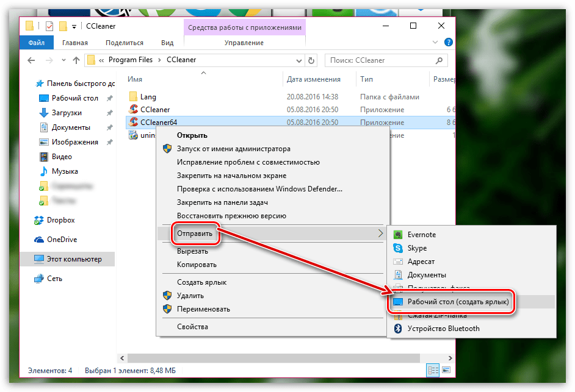Image resolution: width=575 pixels, height=392 pixels.
Task: Open Изображения in the sidebar
Action: [75, 142]
